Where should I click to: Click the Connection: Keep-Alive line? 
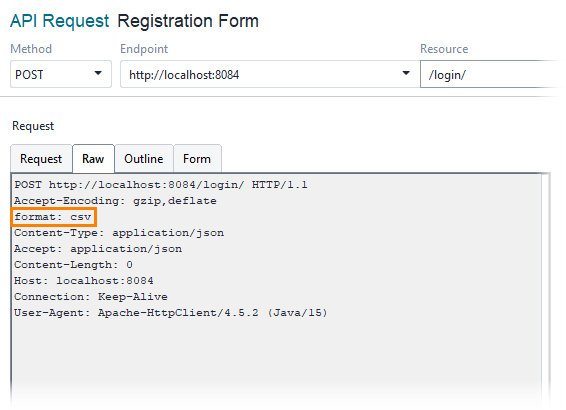[91, 297]
